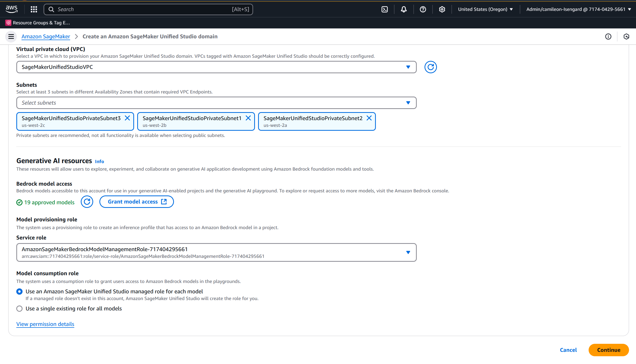Click the Grant model access button
The width and height of the screenshot is (636, 364).
pos(137,202)
